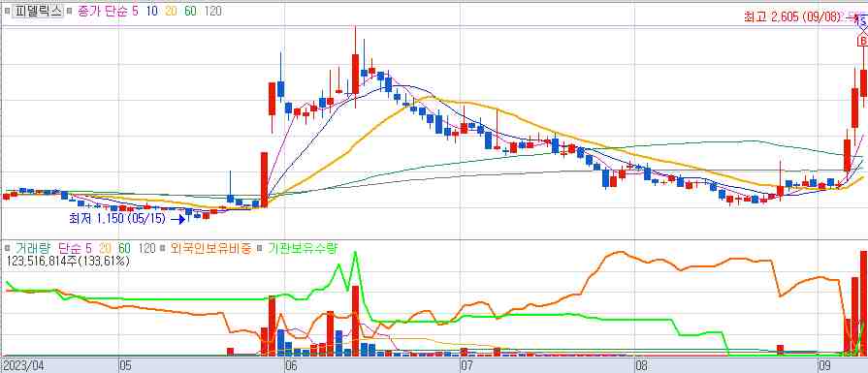The image size is (868, 373).
Task: Select the 피델릭스 stock name label
Action: pyautogui.click(x=38, y=11)
